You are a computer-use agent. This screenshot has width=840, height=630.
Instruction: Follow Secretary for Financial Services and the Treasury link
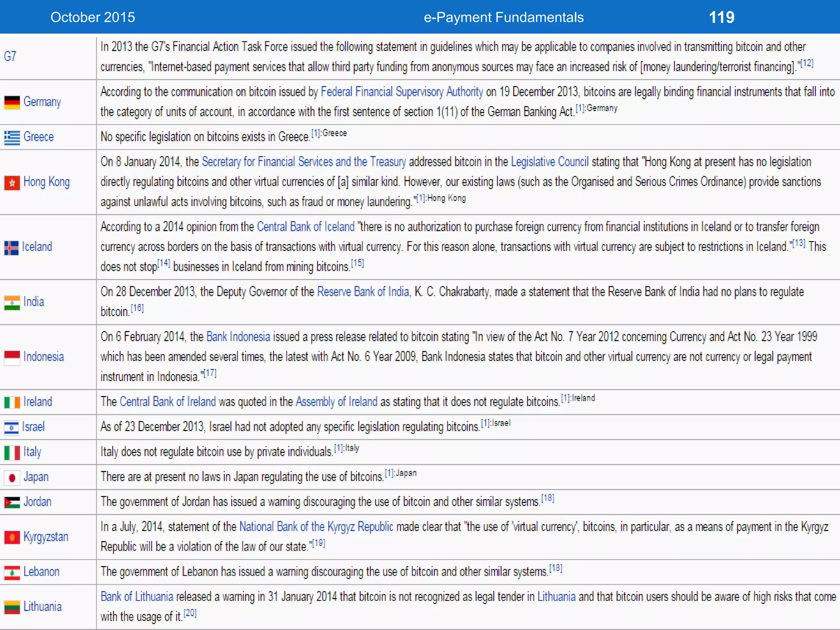point(304,162)
